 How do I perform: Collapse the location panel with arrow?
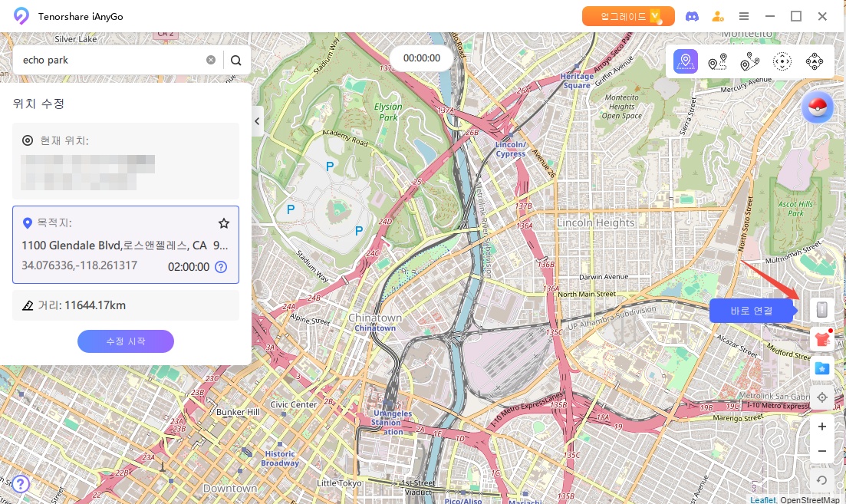point(258,121)
